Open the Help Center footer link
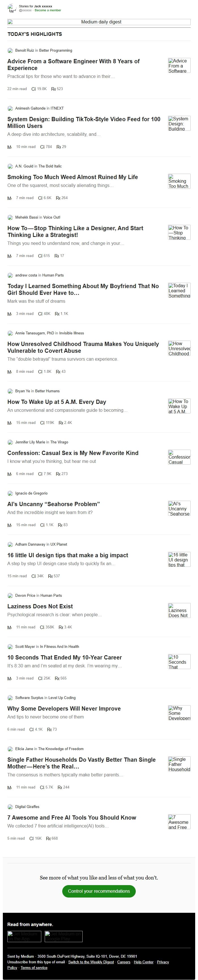198x980 pixels. pos(144,962)
